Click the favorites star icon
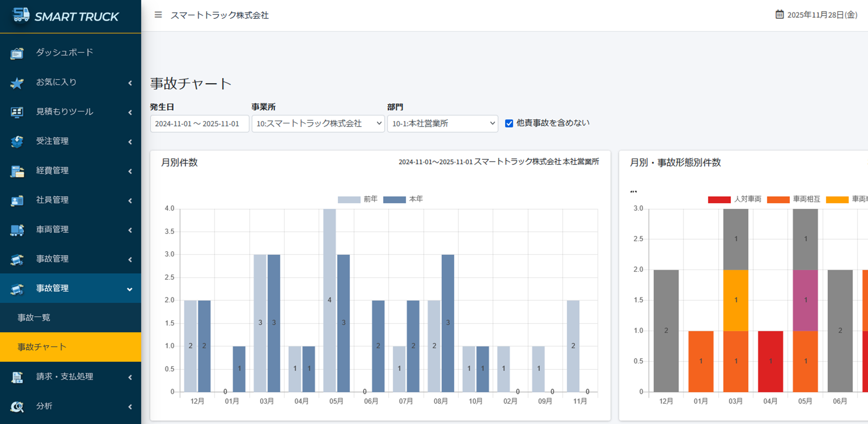The width and height of the screenshot is (868, 424). [x=17, y=83]
